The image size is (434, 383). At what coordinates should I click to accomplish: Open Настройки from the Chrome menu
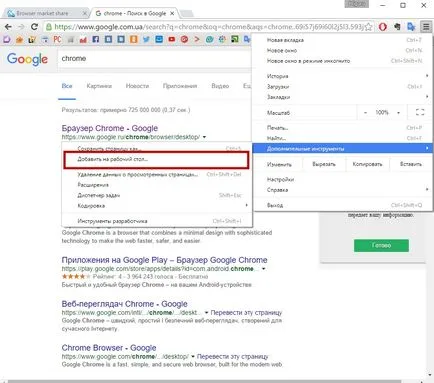342,179
